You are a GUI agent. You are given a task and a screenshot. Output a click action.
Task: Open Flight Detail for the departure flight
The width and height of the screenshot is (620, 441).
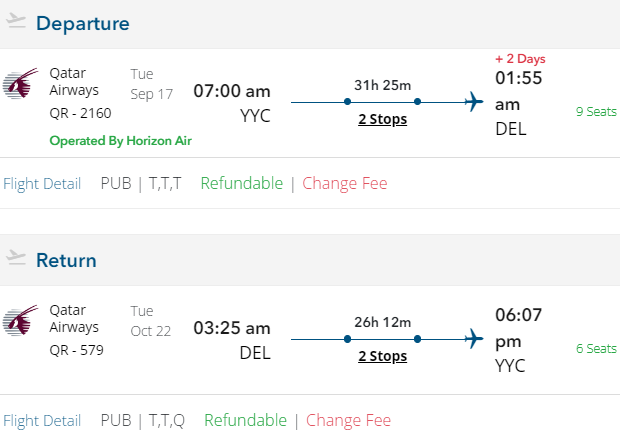(x=42, y=183)
